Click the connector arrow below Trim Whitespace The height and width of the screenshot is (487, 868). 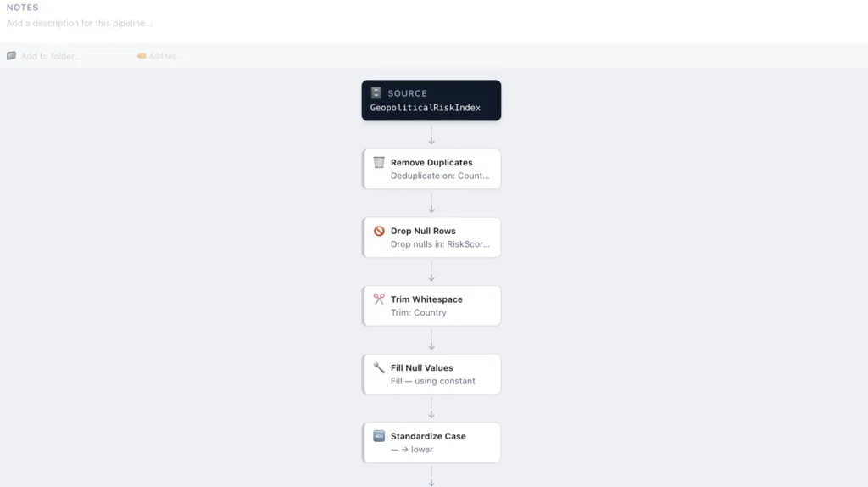click(x=431, y=340)
